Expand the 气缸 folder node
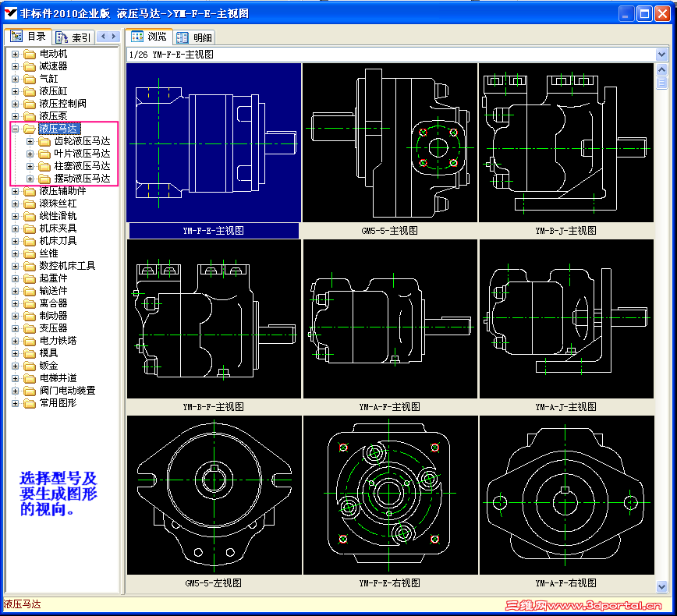Image resolution: width=677 pixels, height=616 pixels. (x=15, y=79)
